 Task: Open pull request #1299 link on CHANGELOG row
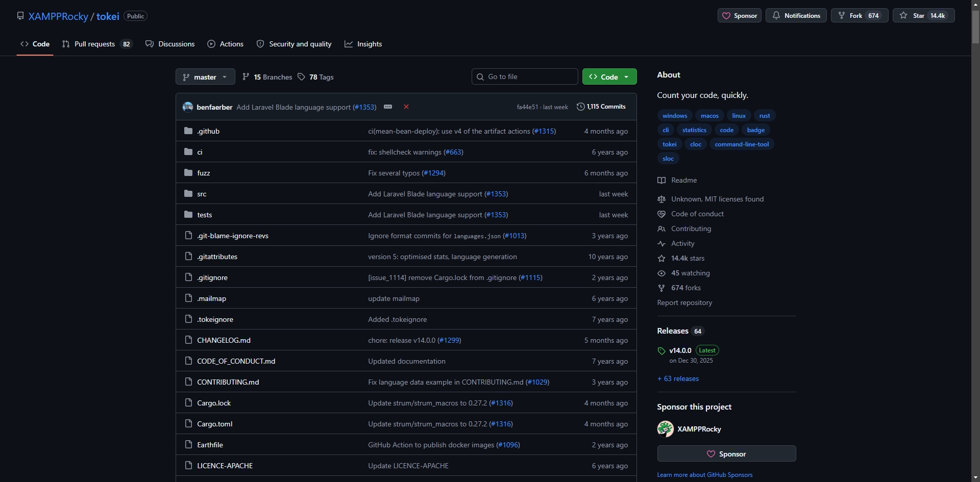[449, 340]
